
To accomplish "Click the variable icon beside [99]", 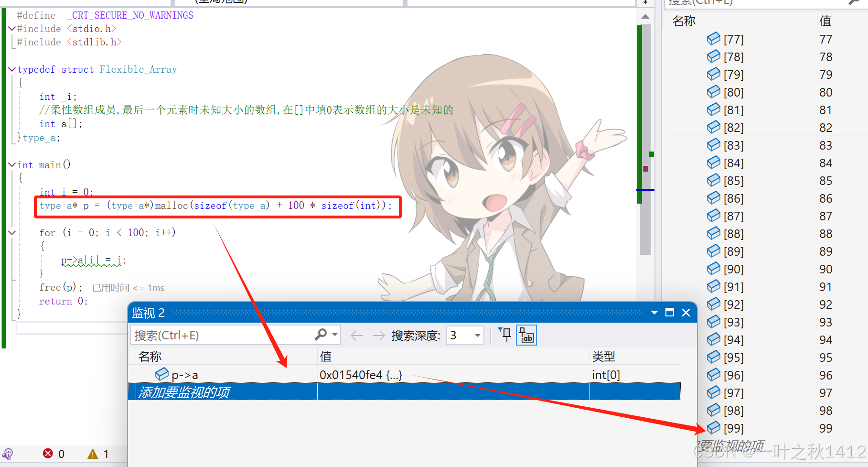I will coord(714,427).
